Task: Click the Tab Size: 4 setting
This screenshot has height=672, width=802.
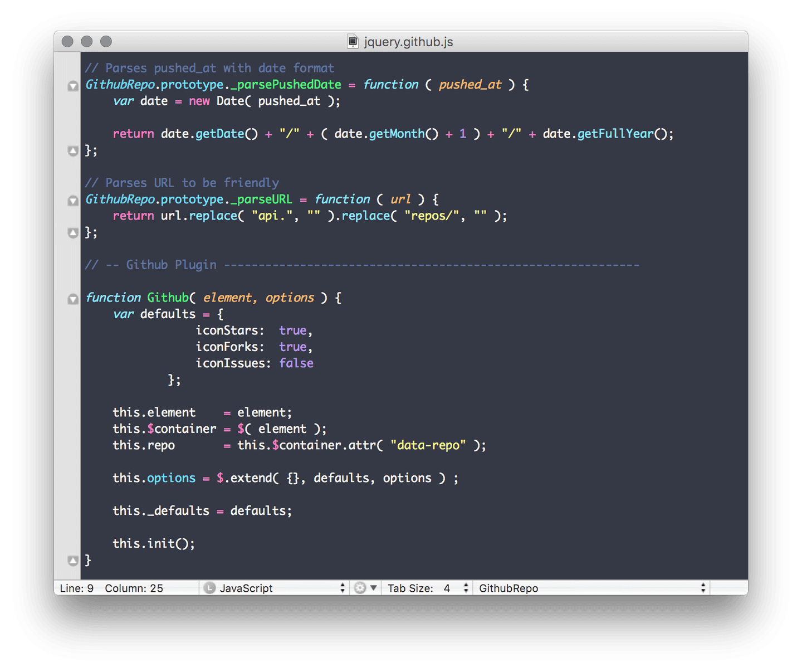Action: click(x=427, y=588)
